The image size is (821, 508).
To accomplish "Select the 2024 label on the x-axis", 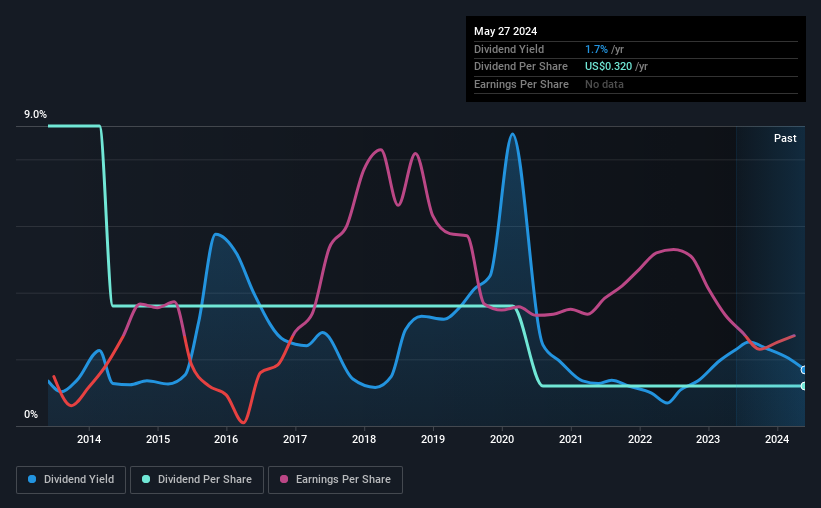I will coord(777,439).
